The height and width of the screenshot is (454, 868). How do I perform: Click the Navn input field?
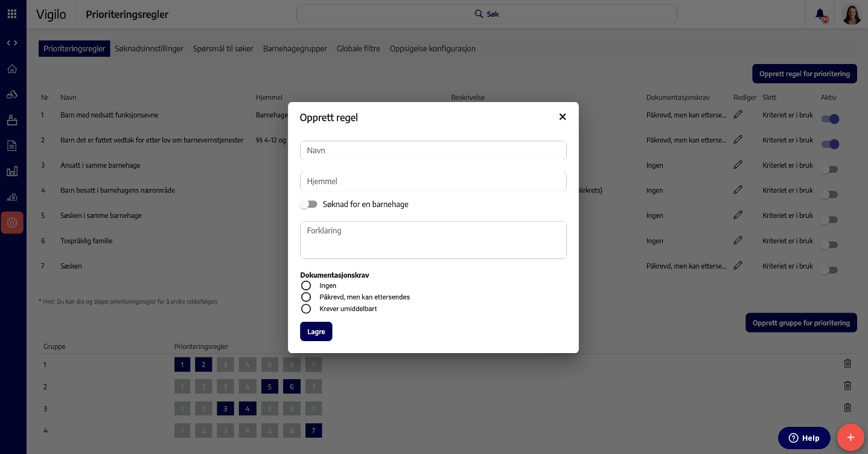pyautogui.click(x=433, y=150)
